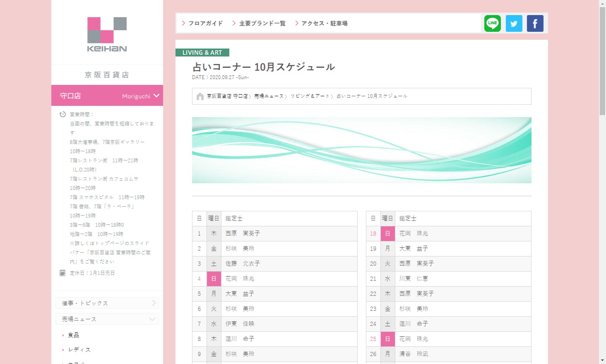Image resolution: width=606 pixels, height=364 pixels.
Task: Select cell 清谷 玲凪 on day 26
Action: tap(463, 354)
